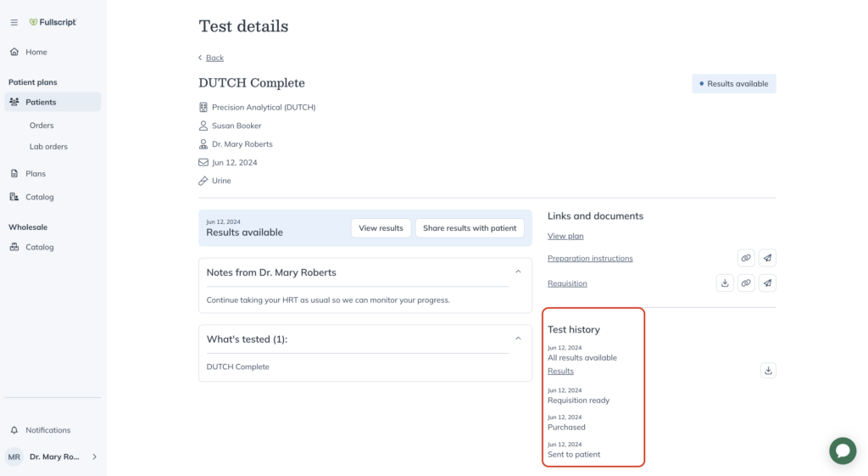Viewport: 868px width, 476px height.
Task: Select Plans in the sidebar
Action: tap(36, 173)
